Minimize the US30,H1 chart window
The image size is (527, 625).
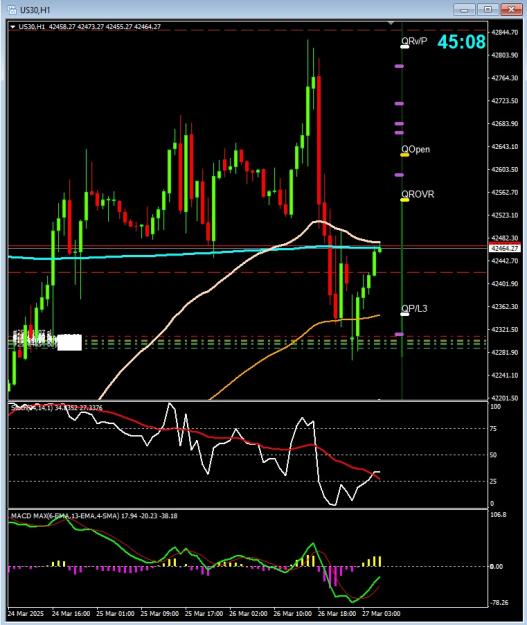point(464,9)
